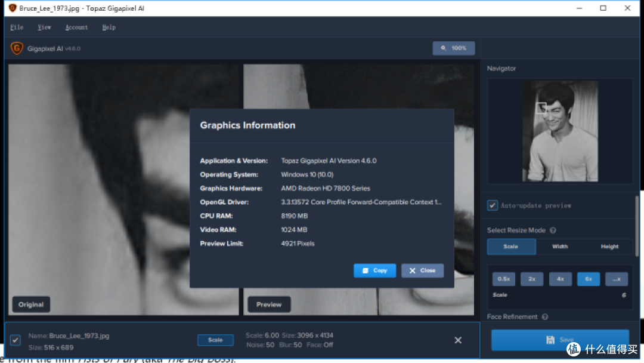Toggle Auto-update preview checkbox
644x363 pixels.
492,205
